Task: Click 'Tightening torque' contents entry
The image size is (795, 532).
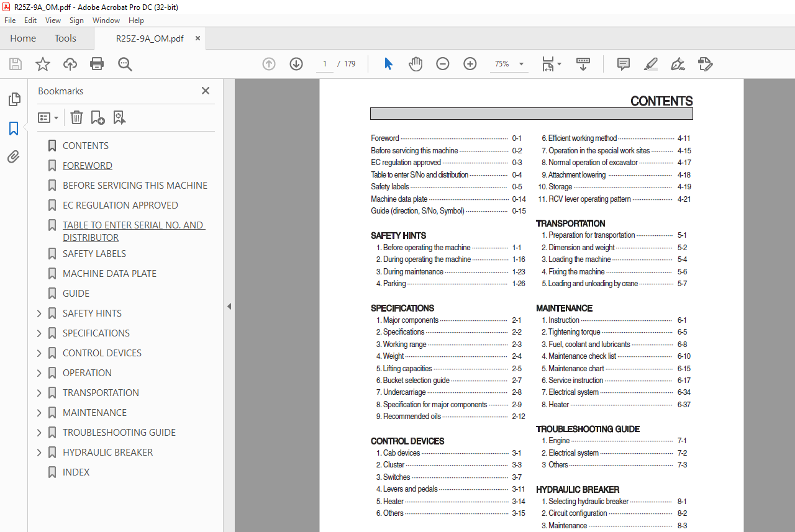Action: (x=575, y=332)
